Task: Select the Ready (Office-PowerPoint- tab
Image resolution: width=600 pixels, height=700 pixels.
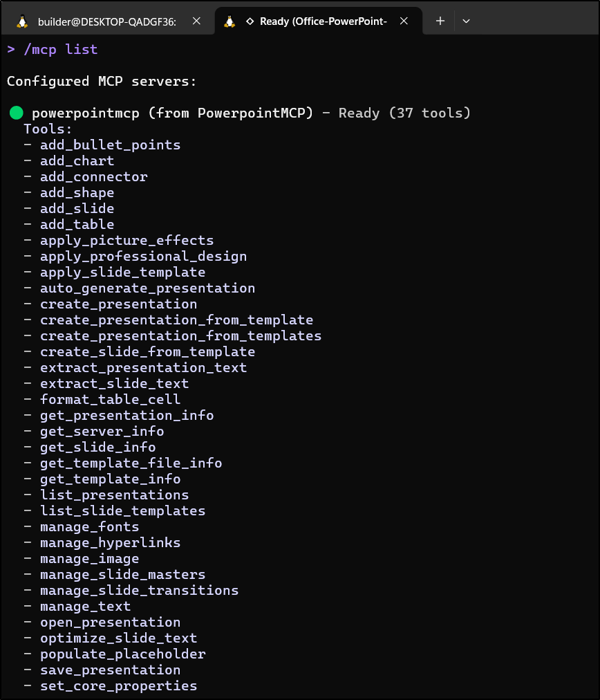Action: pos(322,21)
